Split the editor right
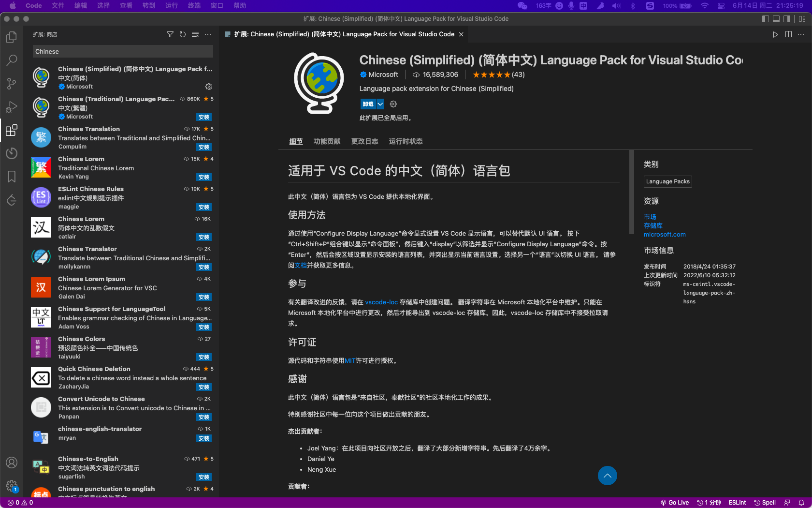This screenshot has width=812, height=508. tap(788, 34)
